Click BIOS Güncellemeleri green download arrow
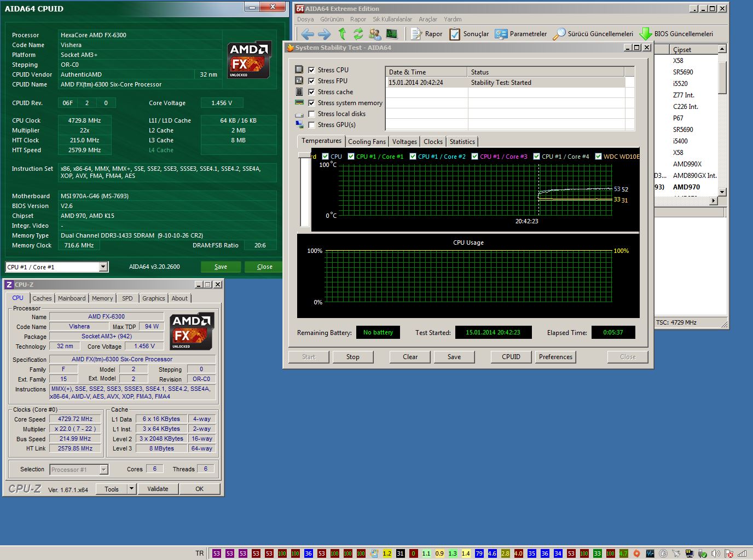The image size is (753, 560). click(646, 34)
